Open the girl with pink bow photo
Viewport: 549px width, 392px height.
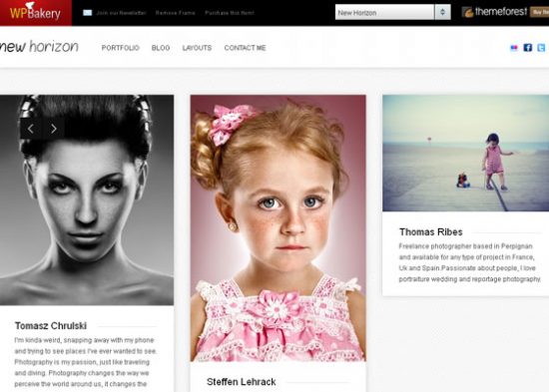(x=278, y=227)
